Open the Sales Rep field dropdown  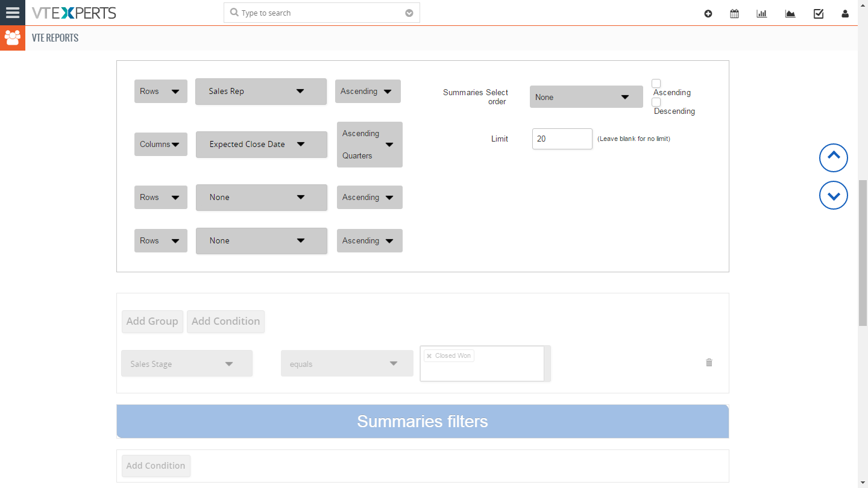pyautogui.click(x=261, y=92)
